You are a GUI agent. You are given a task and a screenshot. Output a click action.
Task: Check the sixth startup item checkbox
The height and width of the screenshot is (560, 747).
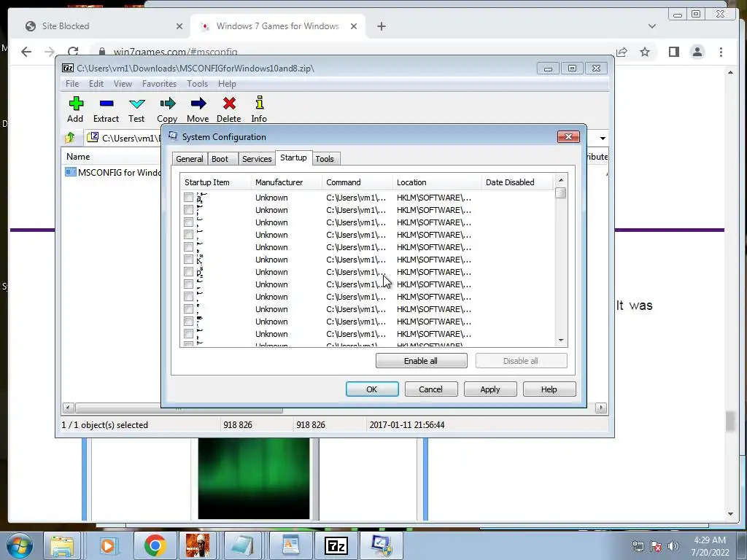coord(189,259)
